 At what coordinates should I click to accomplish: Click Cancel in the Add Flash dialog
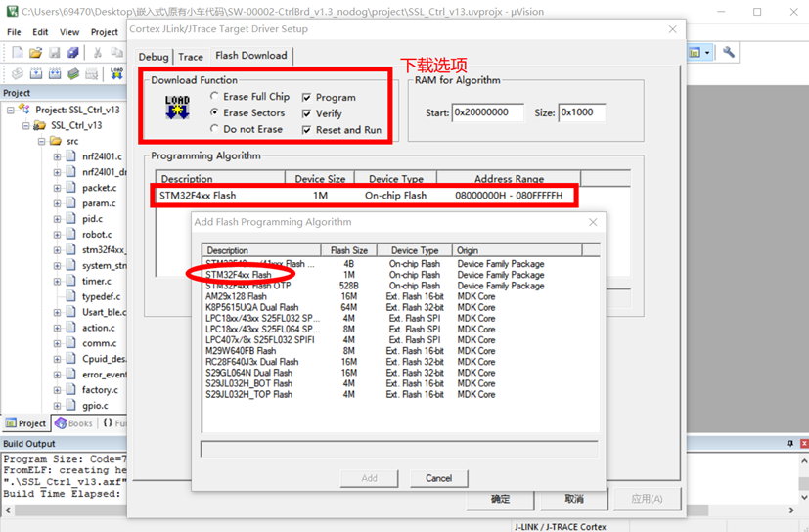click(438, 478)
